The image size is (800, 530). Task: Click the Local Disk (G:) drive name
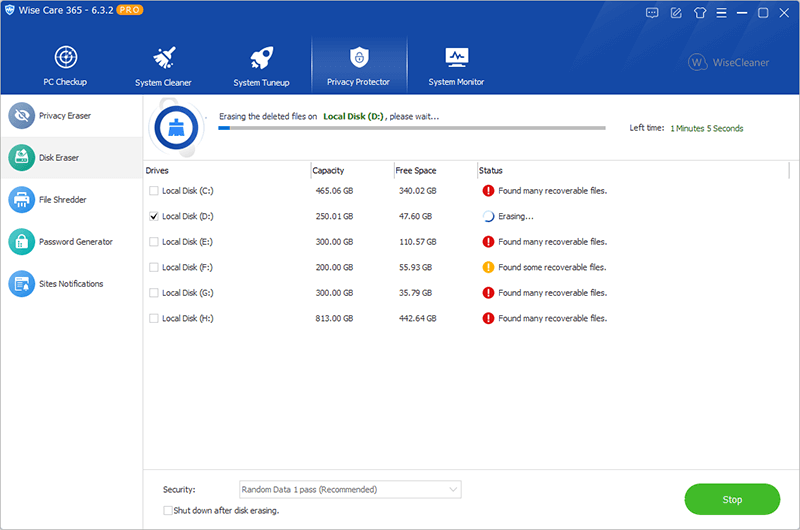pyautogui.click(x=188, y=293)
